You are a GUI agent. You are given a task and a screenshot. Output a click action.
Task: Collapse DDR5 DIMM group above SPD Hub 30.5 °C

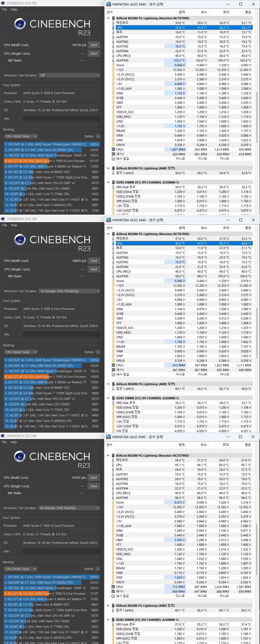click(108, 182)
